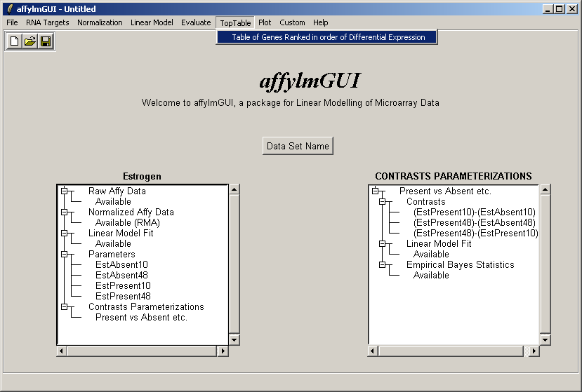
Task: Collapse Empirical Bayes Statistics node
Action: pyautogui.click(x=382, y=264)
